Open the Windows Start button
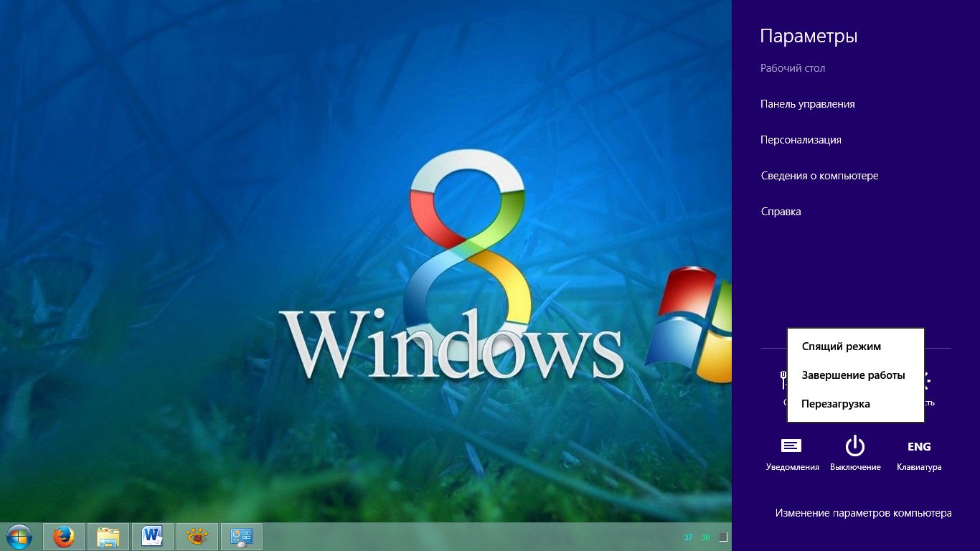 click(x=19, y=537)
